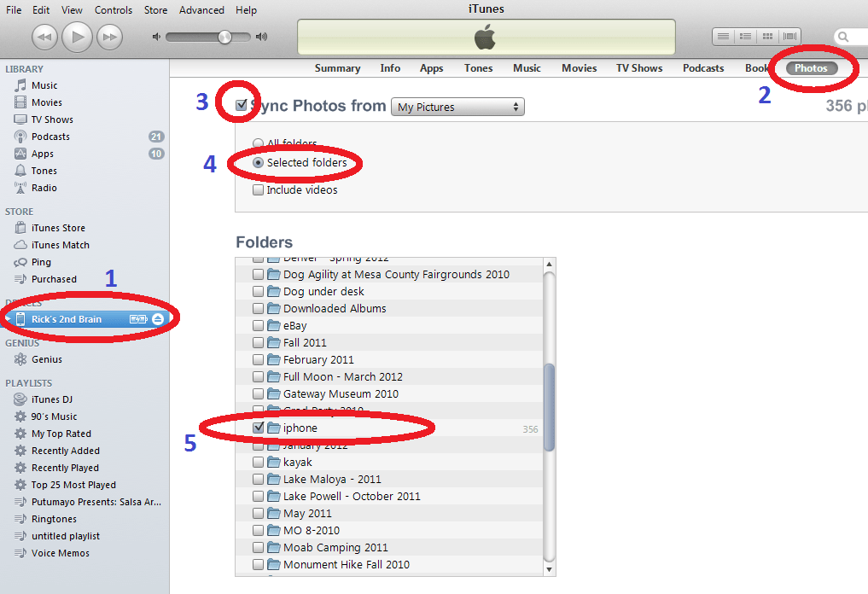Enable the Include videos checkbox
The width and height of the screenshot is (868, 594).
258,189
